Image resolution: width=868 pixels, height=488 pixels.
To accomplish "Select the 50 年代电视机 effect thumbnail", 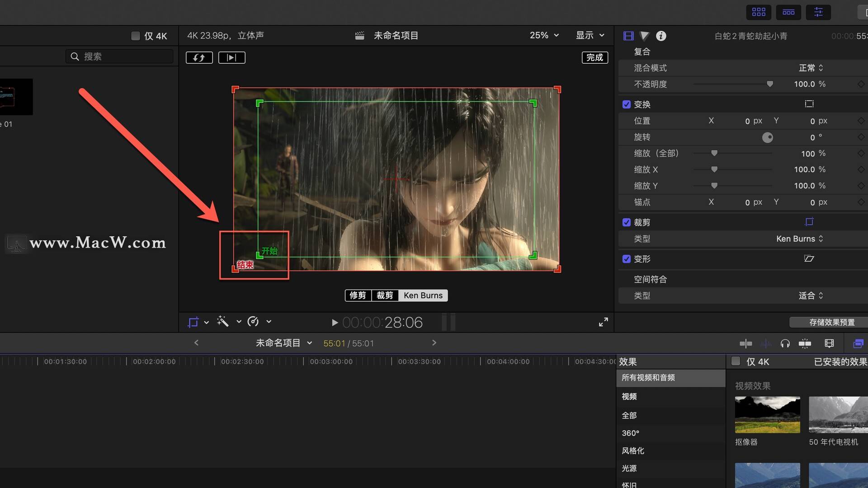I will pyautogui.click(x=838, y=415).
